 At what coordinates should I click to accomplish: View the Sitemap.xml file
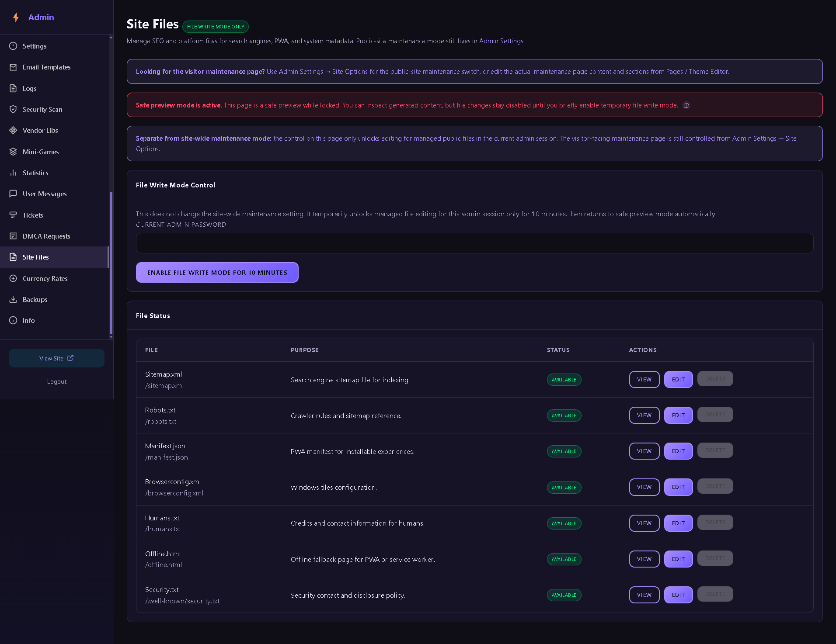click(x=644, y=379)
